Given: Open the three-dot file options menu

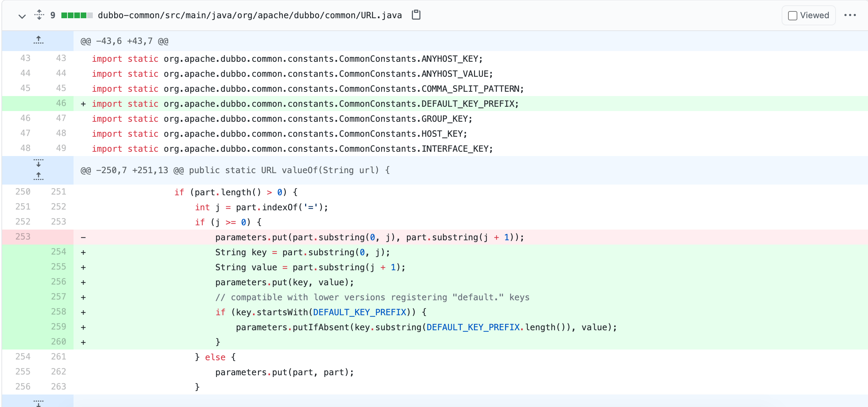Looking at the screenshot, I should click(850, 15).
